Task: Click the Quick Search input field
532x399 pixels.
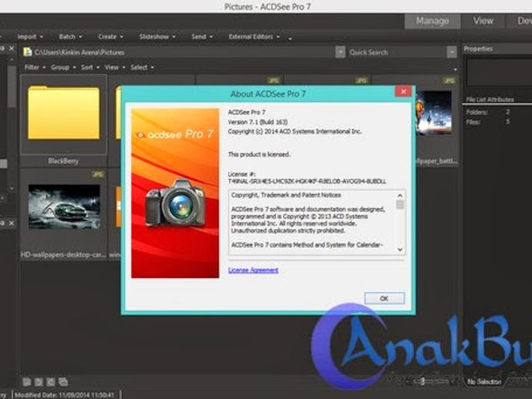Action: point(397,52)
